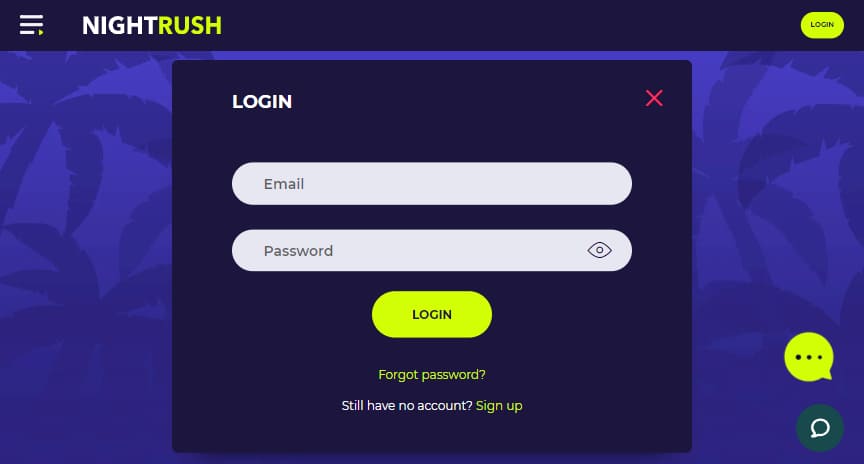Start a support chat with the speech bubble icon
Image resolution: width=864 pixels, height=464 pixels.
point(820,428)
